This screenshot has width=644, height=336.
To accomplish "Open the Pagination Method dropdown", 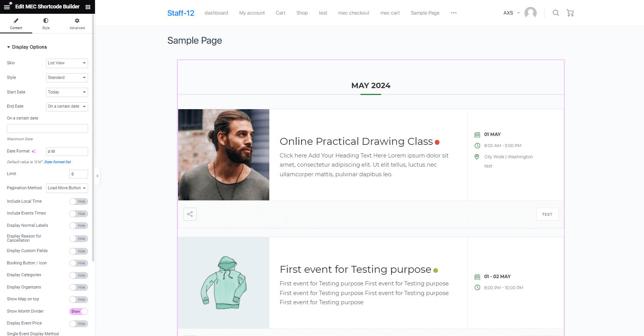I will 67,188.
